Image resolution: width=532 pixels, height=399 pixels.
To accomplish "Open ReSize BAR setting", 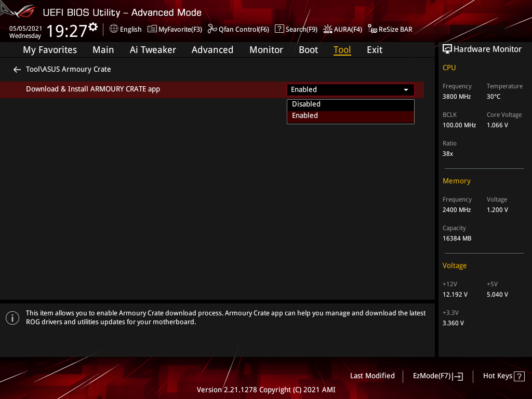I will pyautogui.click(x=390, y=29).
